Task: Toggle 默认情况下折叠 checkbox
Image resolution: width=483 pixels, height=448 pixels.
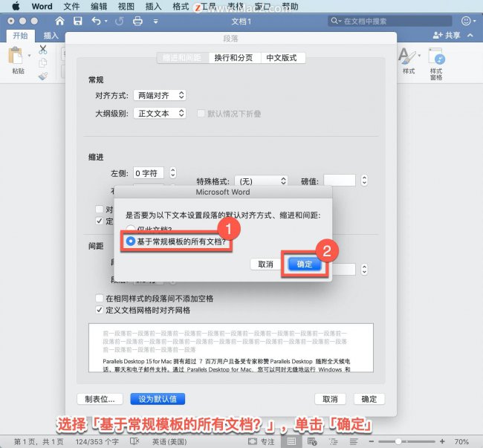Action: pyautogui.click(x=201, y=114)
